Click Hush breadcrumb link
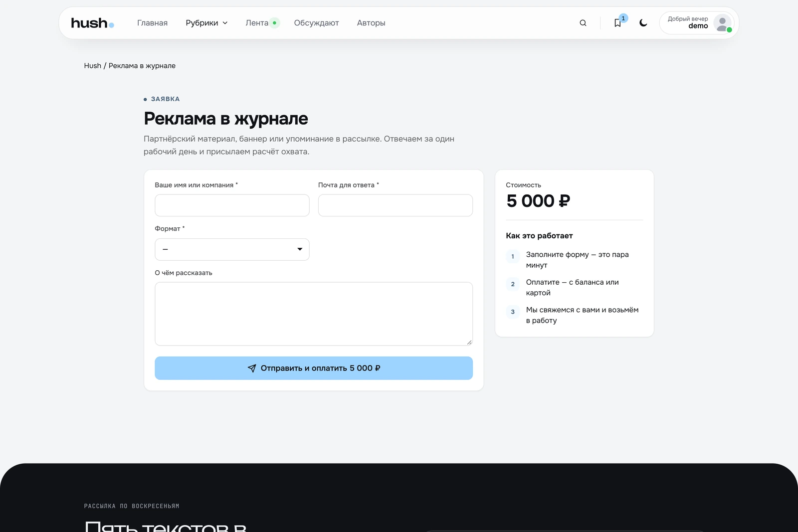 [x=92, y=66]
